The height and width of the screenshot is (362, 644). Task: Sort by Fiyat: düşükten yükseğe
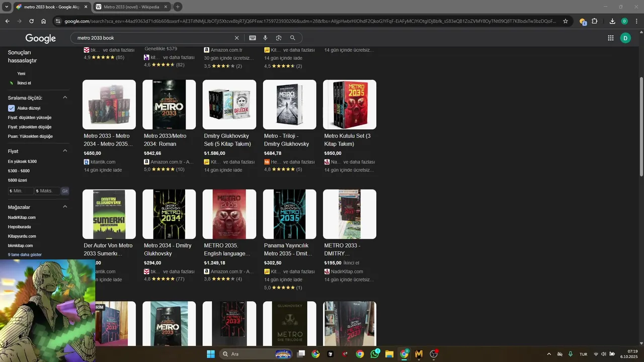coord(30,118)
